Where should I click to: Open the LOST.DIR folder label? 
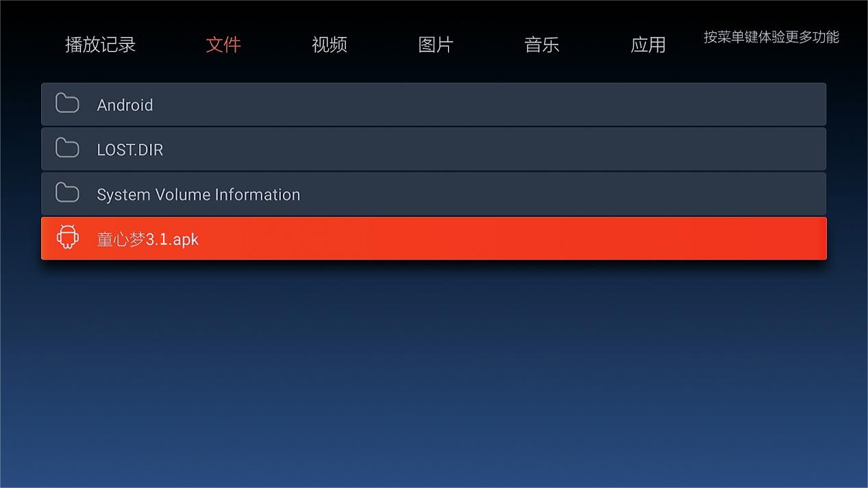tap(130, 150)
